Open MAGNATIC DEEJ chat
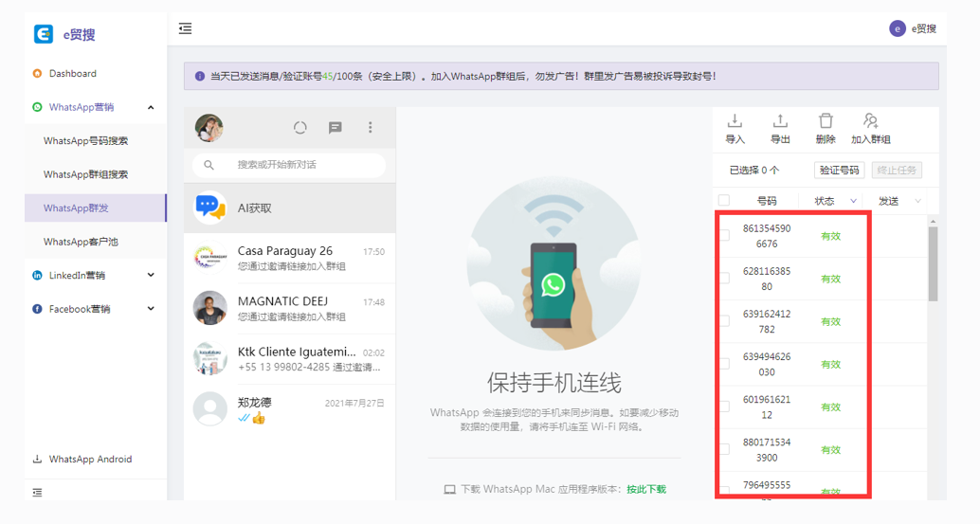This screenshot has width=980, height=524. (290, 309)
